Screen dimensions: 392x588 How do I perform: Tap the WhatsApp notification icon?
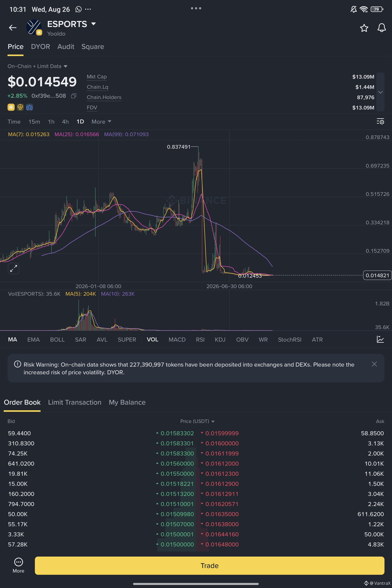(x=79, y=9)
